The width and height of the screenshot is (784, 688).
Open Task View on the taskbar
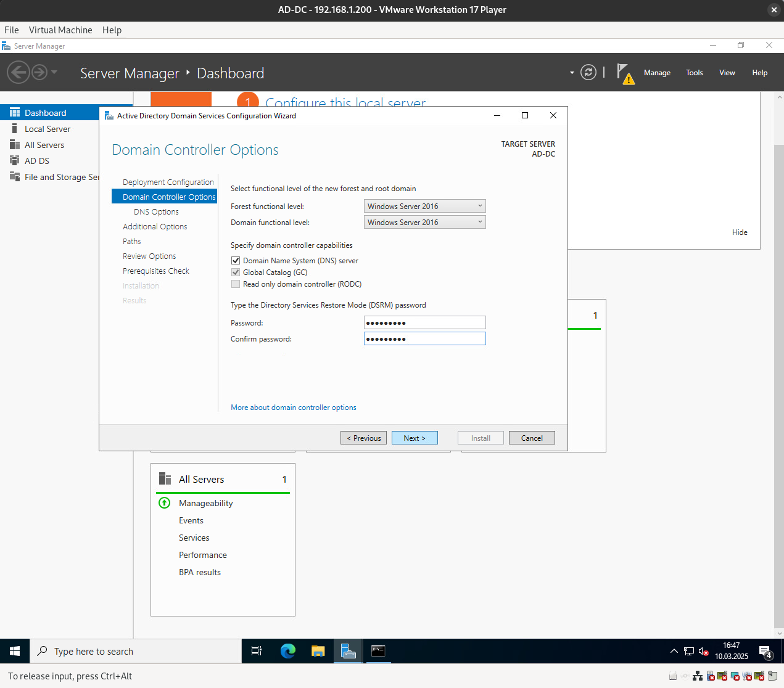coord(257,651)
